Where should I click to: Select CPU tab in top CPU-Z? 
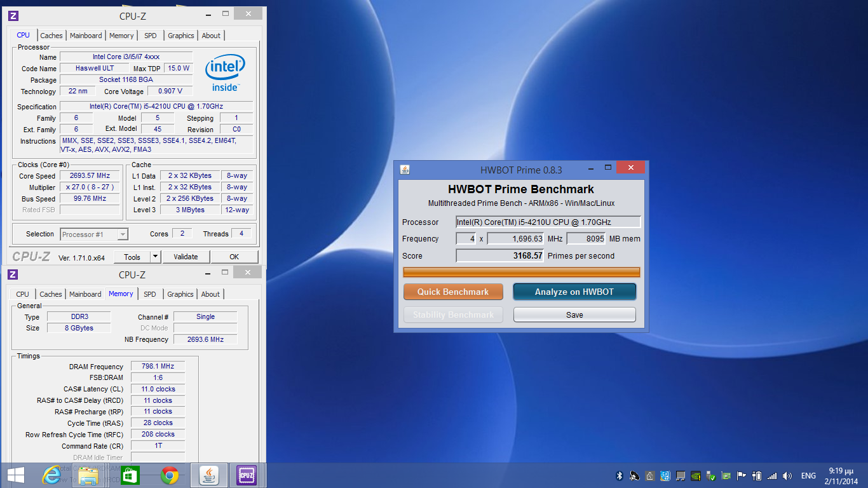pyautogui.click(x=24, y=35)
